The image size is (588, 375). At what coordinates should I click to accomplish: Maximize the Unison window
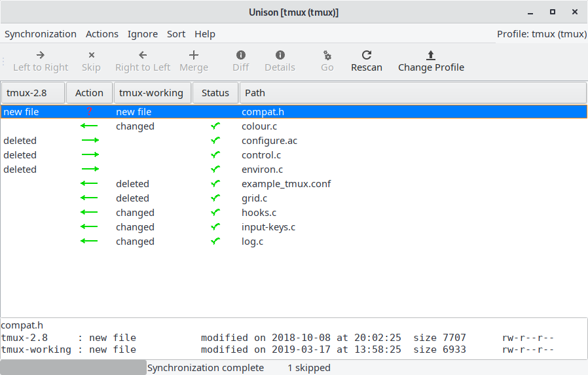(x=553, y=12)
